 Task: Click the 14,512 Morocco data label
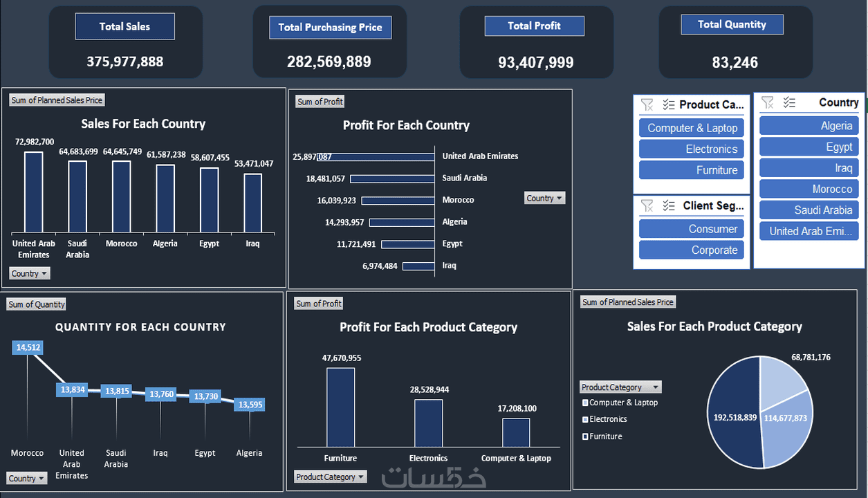pos(28,348)
